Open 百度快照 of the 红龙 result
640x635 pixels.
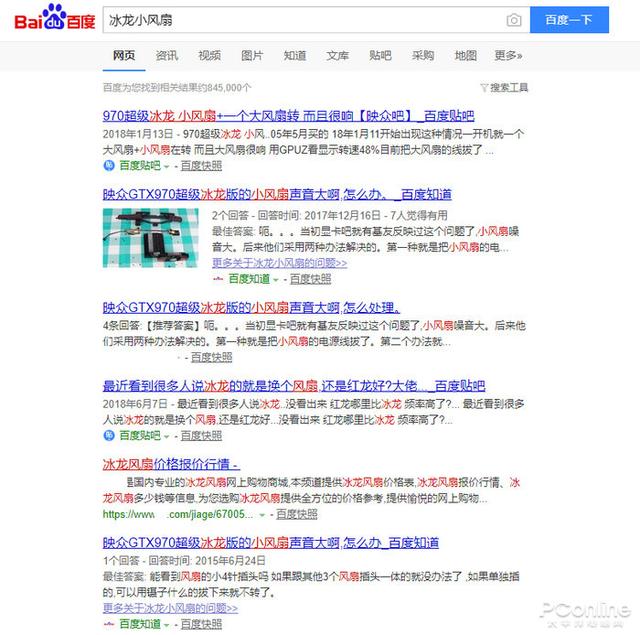coord(201,435)
